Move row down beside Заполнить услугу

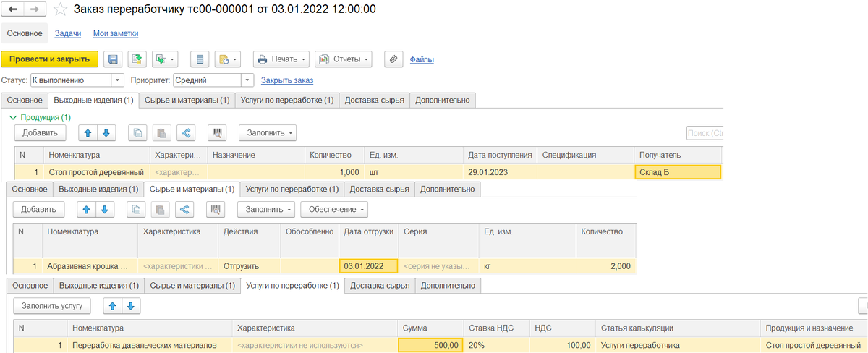131,306
